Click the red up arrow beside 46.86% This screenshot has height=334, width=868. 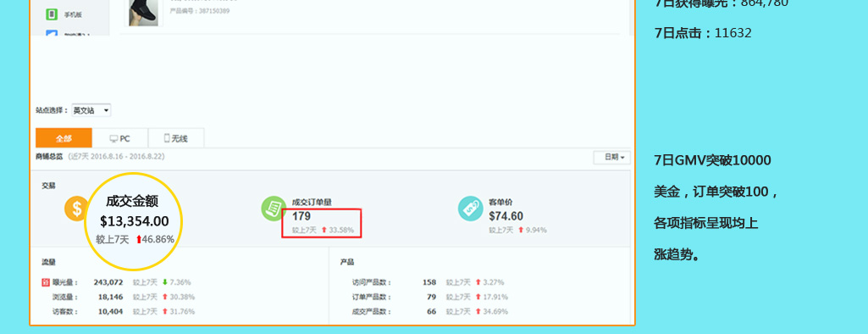click(x=138, y=239)
